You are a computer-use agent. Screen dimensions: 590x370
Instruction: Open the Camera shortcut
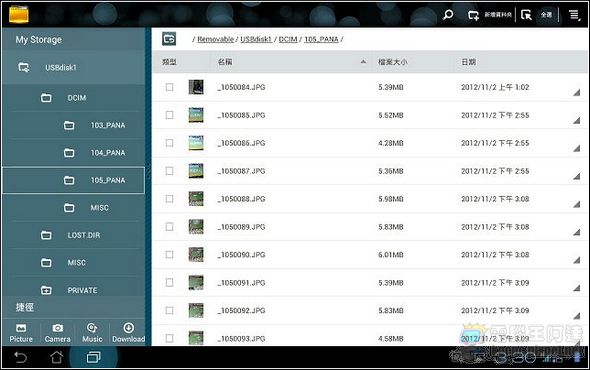point(58,333)
